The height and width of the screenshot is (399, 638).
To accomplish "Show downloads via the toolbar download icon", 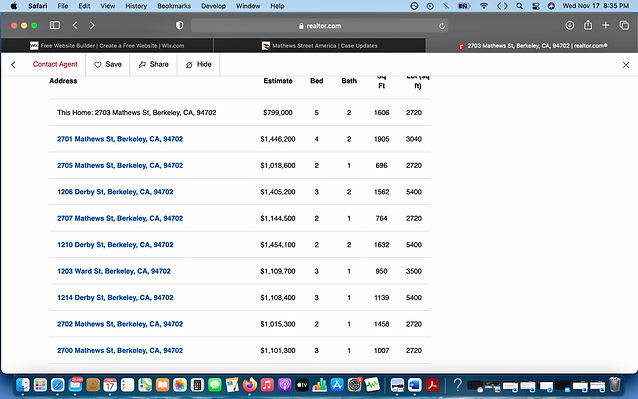I will [x=570, y=25].
